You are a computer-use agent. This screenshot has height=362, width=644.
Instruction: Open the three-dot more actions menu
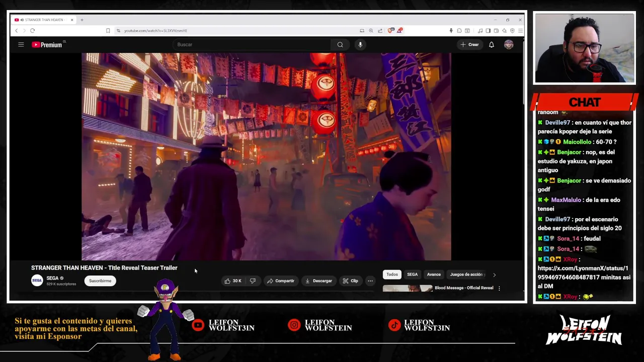coord(370,281)
